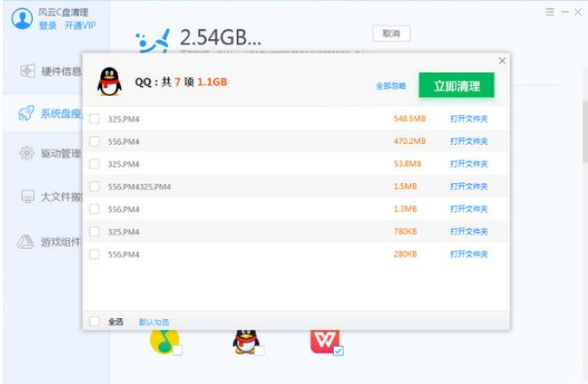
Task: Click the 风云C盘清理 app title
Action: point(63,12)
